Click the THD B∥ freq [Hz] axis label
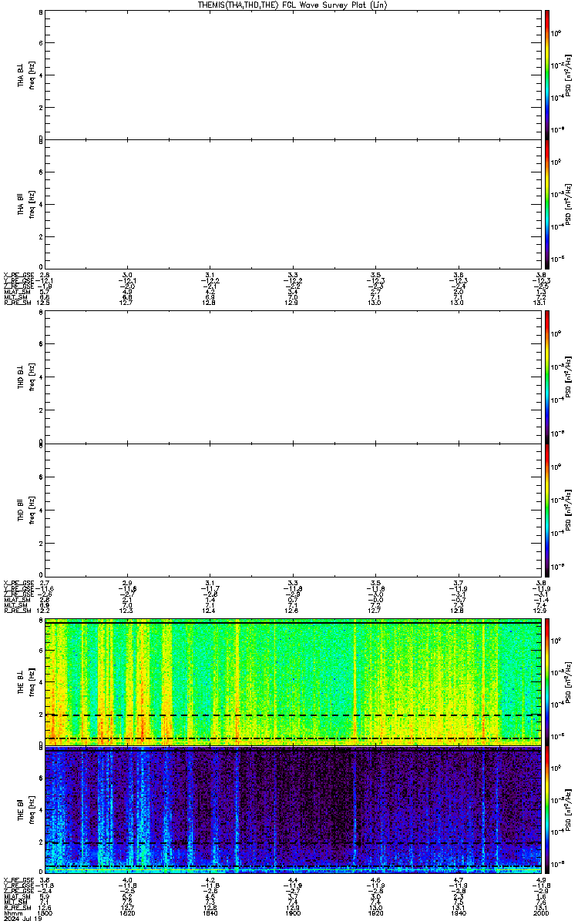578x924 pixels. (25, 509)
